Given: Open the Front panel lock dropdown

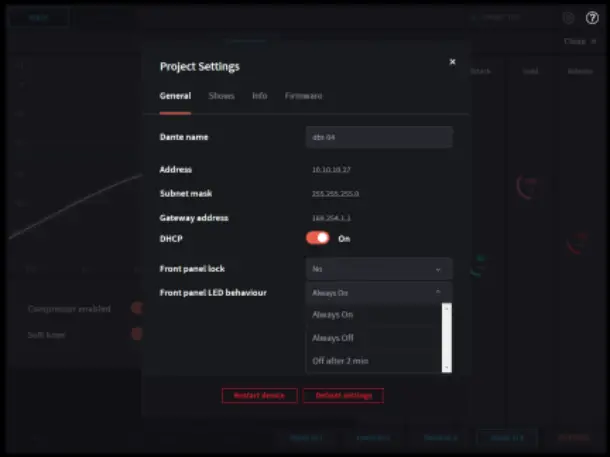Looking at the screenshot, I should tap(379, 269).
